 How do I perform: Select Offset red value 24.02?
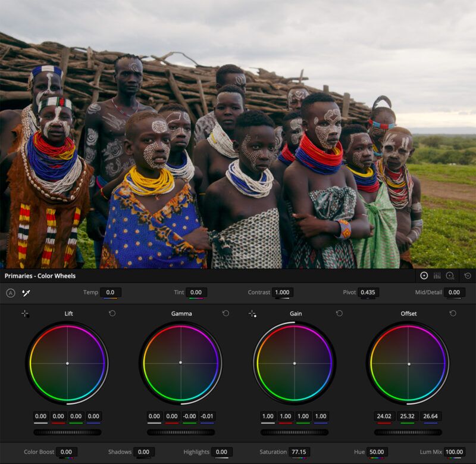pyautogui.click(x=384, y=416)
